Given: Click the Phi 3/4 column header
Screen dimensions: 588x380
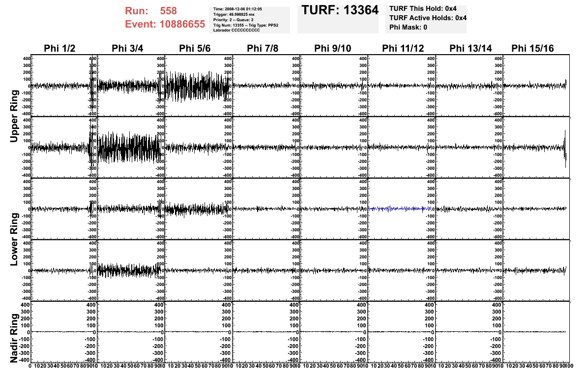Looking at the screenshot, I should click(x=127, y=48).
